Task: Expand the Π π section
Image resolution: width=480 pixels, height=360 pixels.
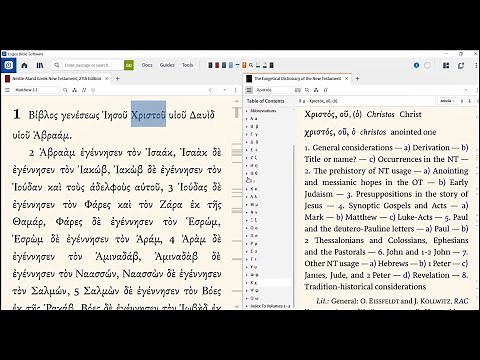Action: pos(247,236)
